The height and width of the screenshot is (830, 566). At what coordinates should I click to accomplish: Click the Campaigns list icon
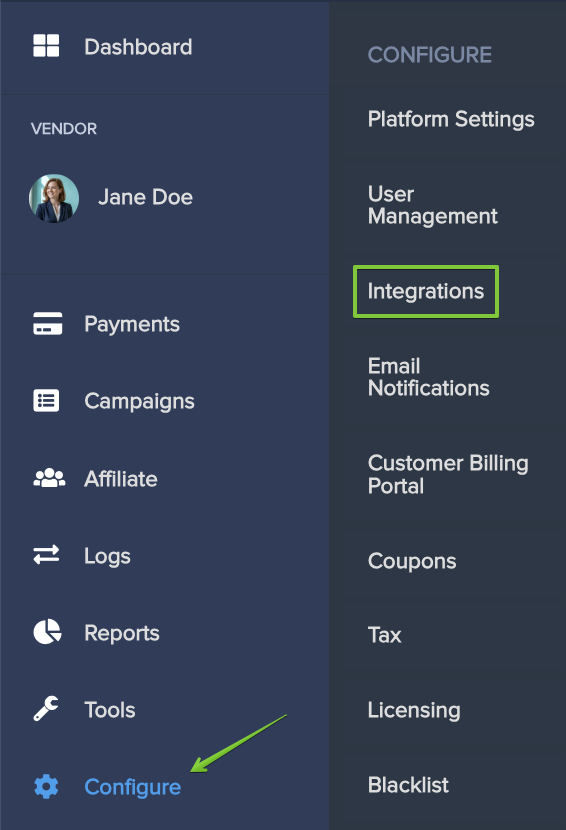click(x=46, y=401)
